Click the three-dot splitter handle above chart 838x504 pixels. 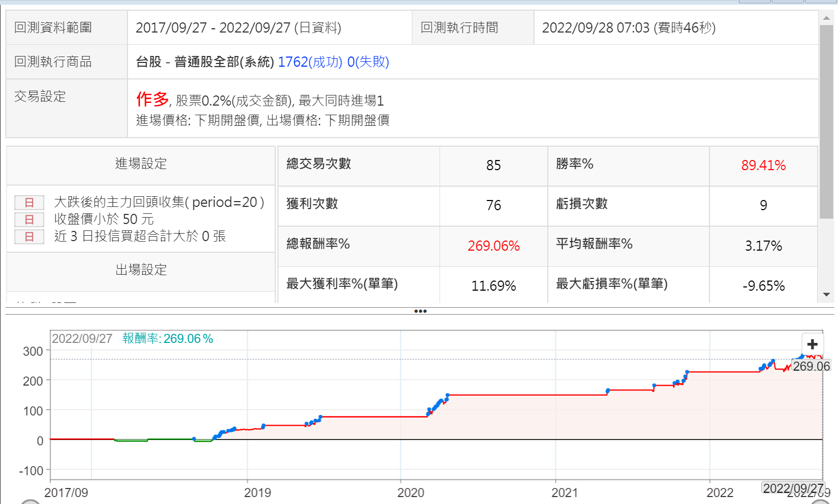tap(420, 311)
